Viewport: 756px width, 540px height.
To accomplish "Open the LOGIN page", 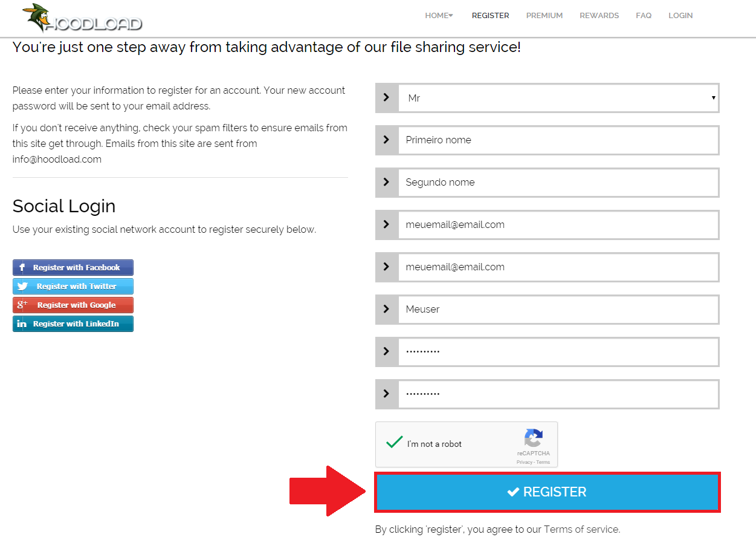I will 680,16.
